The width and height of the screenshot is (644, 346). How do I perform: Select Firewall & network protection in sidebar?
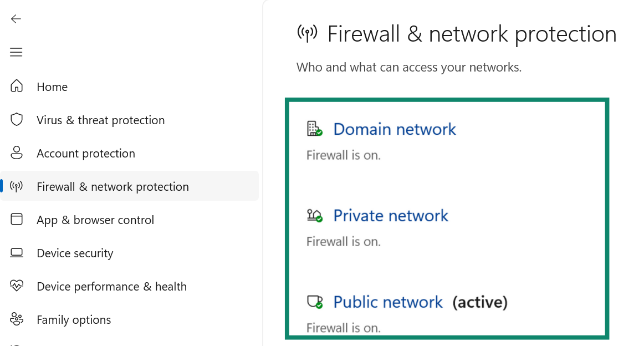(113, 186)
